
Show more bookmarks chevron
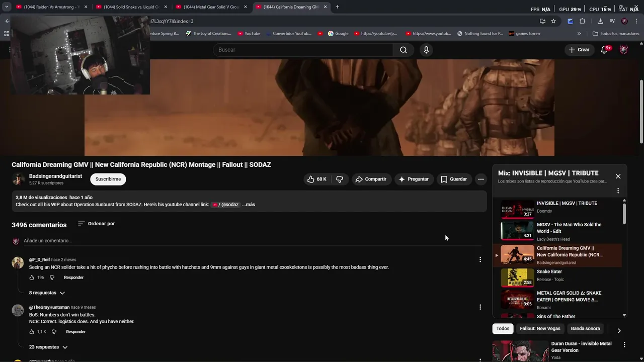(579, 34)
